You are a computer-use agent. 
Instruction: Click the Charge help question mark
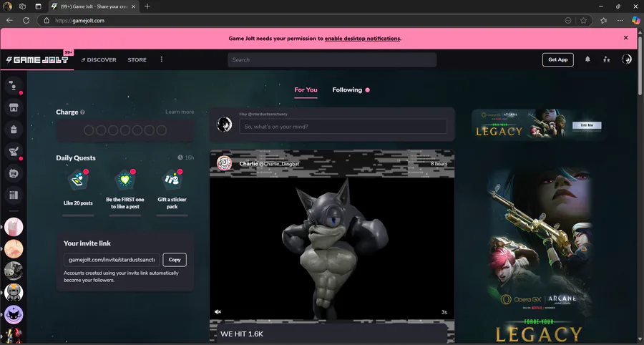(82, 112)
